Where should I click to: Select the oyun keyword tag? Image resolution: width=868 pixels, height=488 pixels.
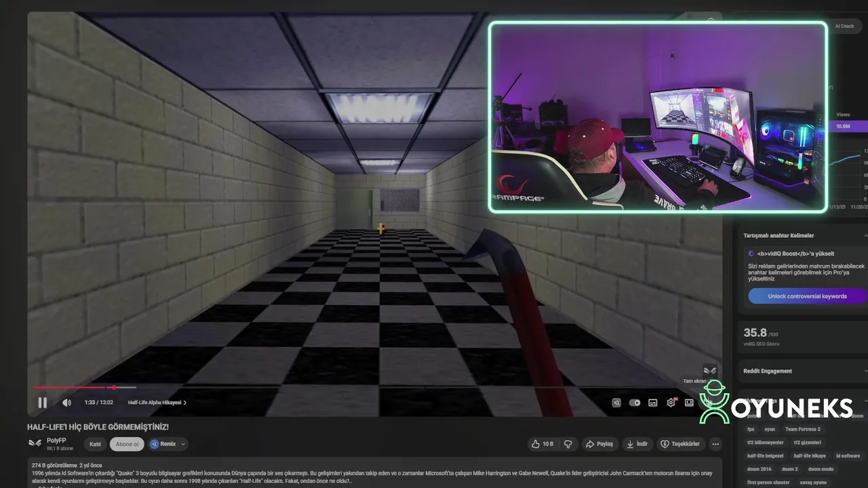(770, 429)
